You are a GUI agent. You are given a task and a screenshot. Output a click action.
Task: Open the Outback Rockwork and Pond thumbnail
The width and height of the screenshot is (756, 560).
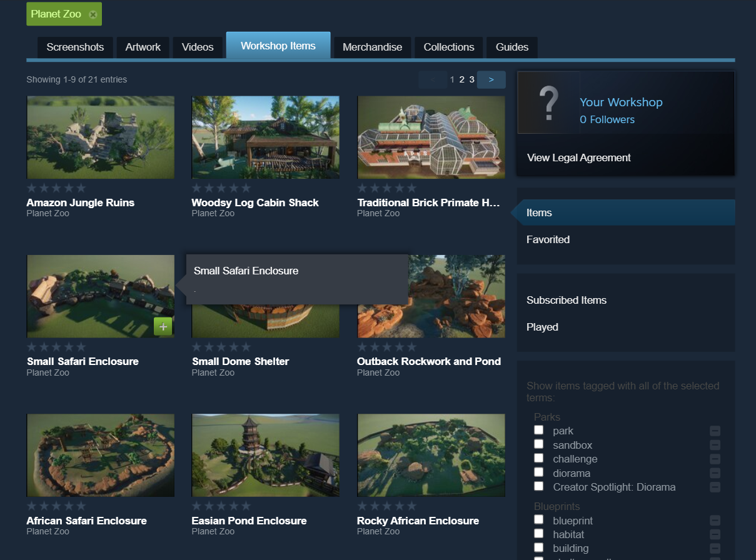[431, 296]
